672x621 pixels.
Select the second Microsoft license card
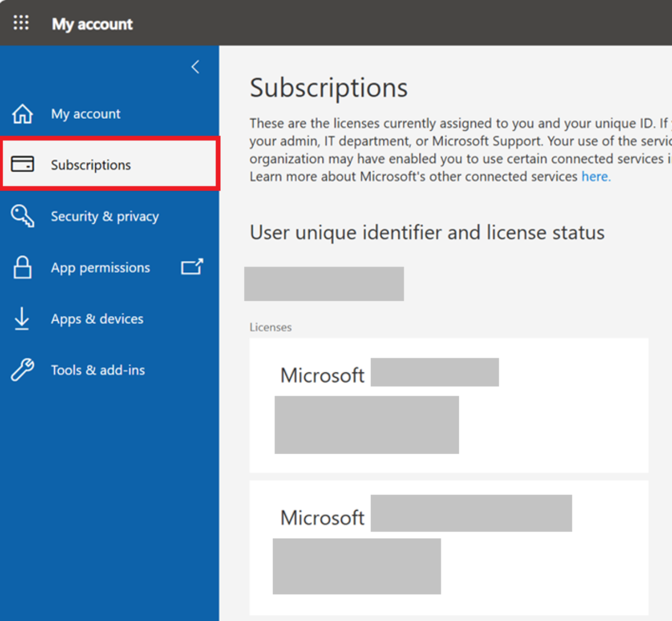(449, 547)
